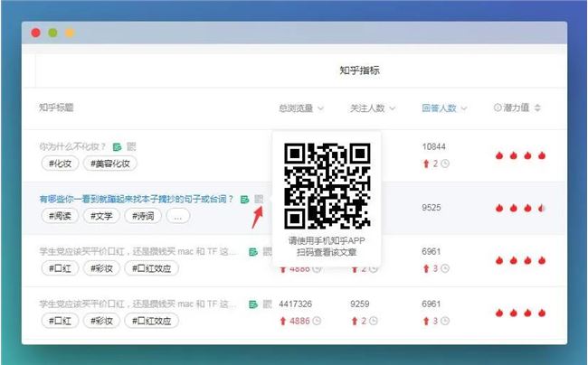Click QR code icon after 有哪些你一看到 title
The image size is (588, 365).
click(x=259, y=199)
